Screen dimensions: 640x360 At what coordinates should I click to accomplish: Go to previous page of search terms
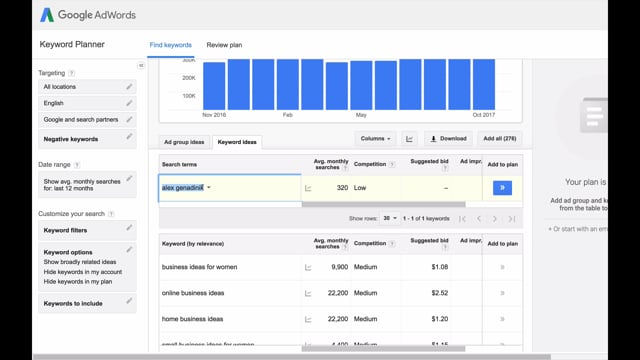(x=479, y=219)
